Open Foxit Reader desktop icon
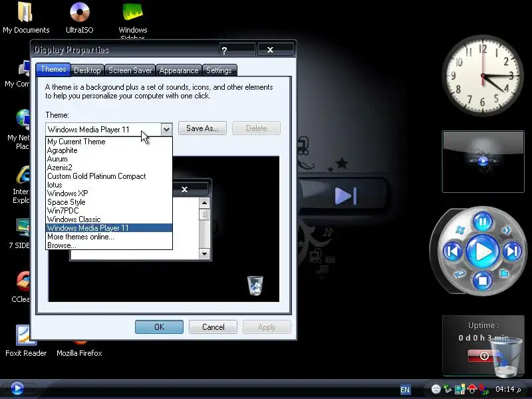The width and height of the screenshot is (532, 399). pos(26,336)
